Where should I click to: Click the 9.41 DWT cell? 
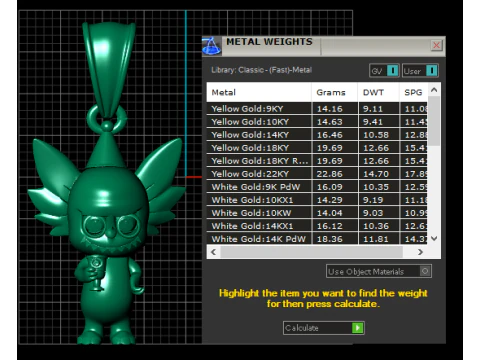[x=379, y=122]
